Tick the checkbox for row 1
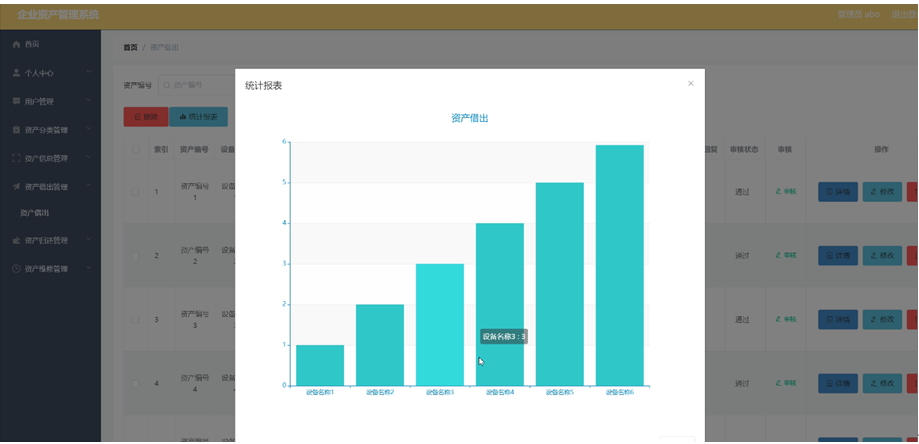 pyautogui.click(x=136, y=192)
